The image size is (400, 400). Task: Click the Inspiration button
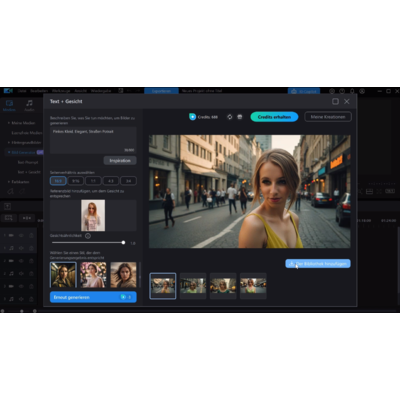coord(120,160)
